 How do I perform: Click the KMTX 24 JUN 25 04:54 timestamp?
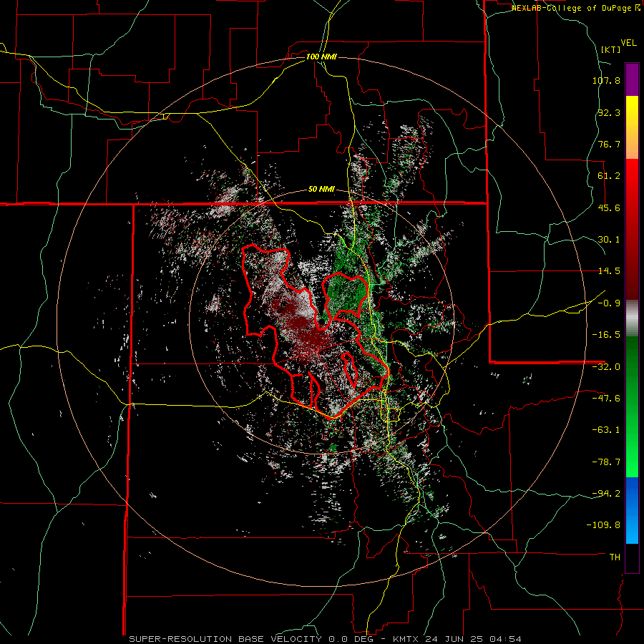coord(457,639)
